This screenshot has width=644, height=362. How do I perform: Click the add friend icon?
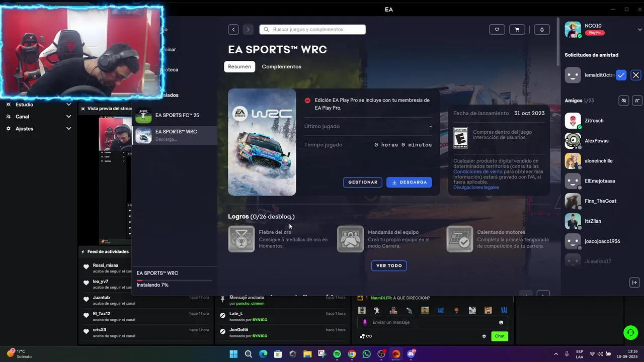[637, 101]
